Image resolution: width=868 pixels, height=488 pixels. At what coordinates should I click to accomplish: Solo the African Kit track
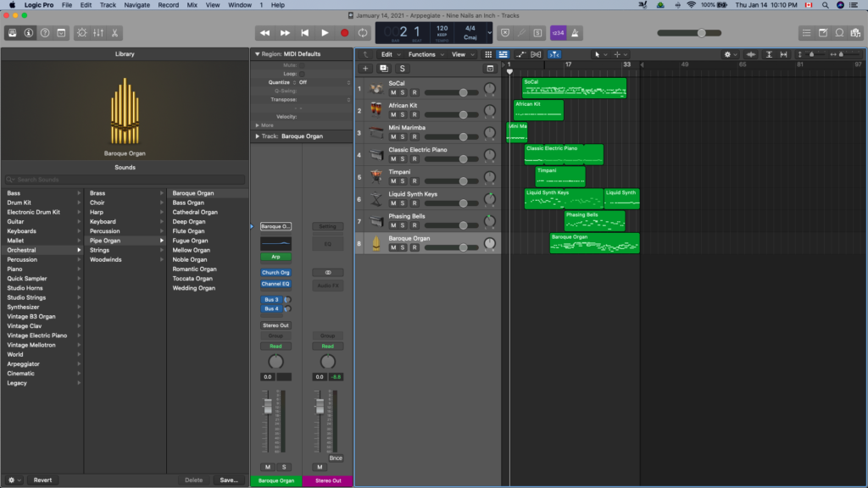tap(403, 114)
